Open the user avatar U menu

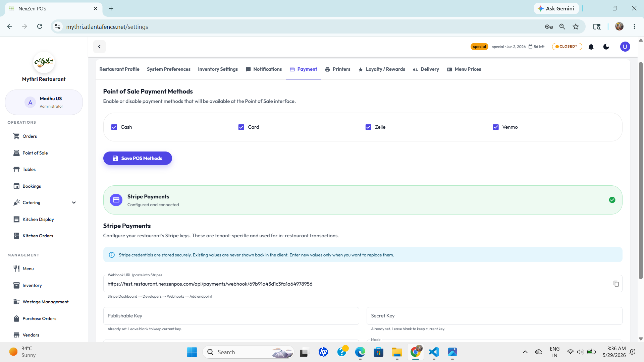click(625, 47)
